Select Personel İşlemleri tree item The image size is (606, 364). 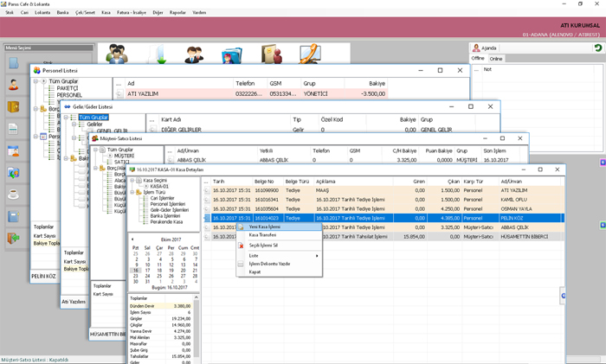tap(168, 204)
